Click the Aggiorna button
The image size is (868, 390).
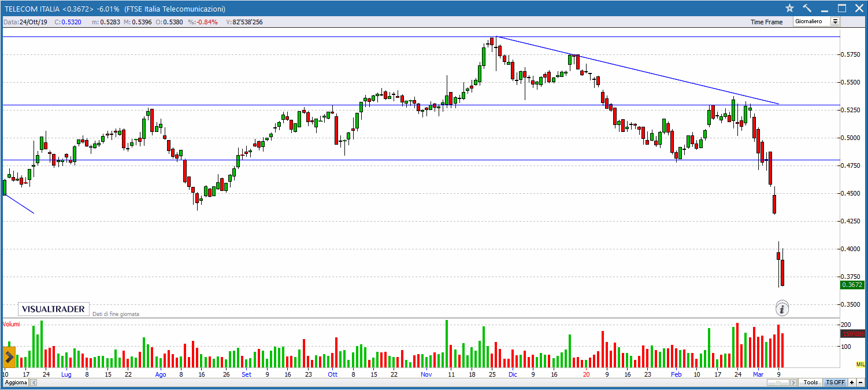tap(16, 382)
